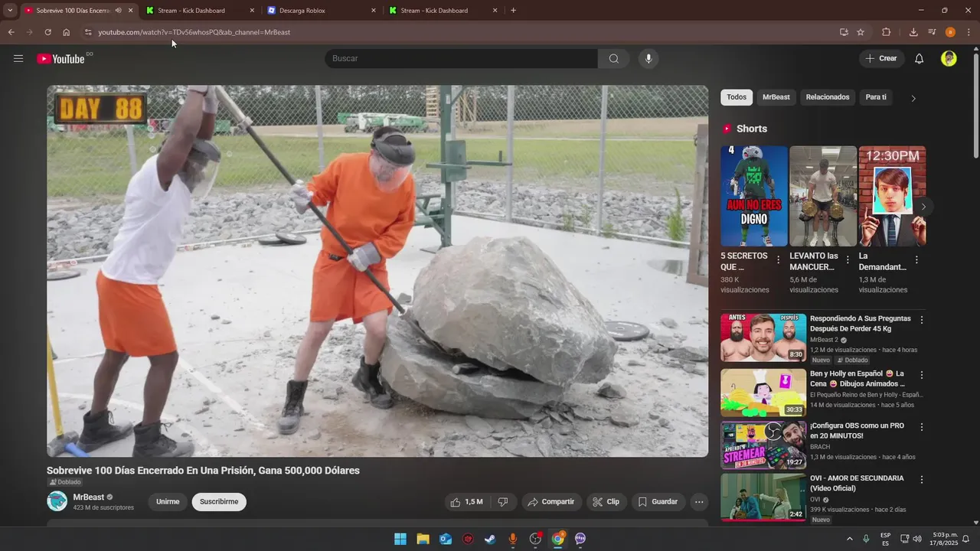980x551 pixels.
Task: Click the magnifier search button
Action: pos(614,59)
